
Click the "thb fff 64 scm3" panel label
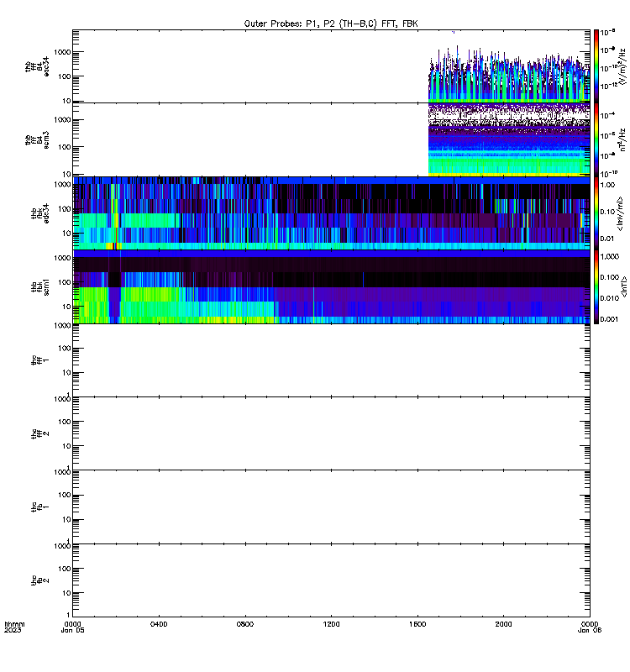click(x=37, y=140)
